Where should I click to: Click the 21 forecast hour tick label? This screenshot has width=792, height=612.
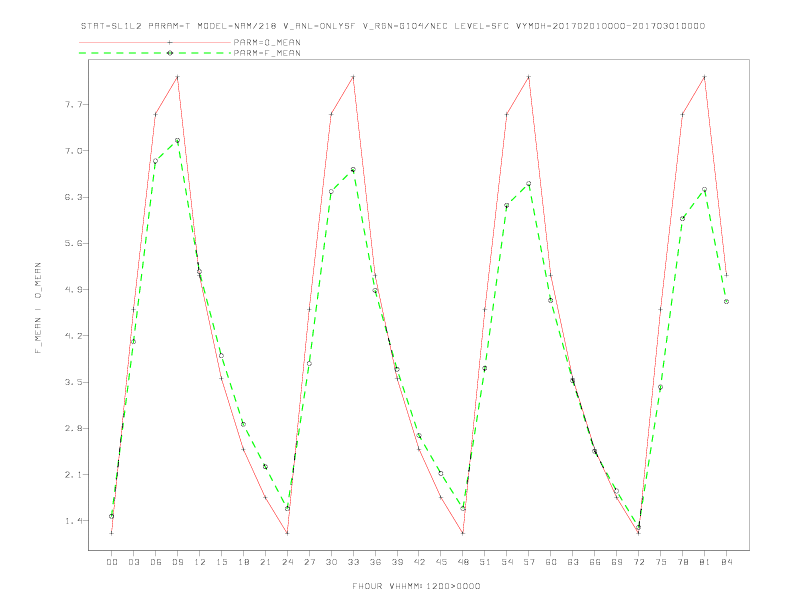click(265, 562)
